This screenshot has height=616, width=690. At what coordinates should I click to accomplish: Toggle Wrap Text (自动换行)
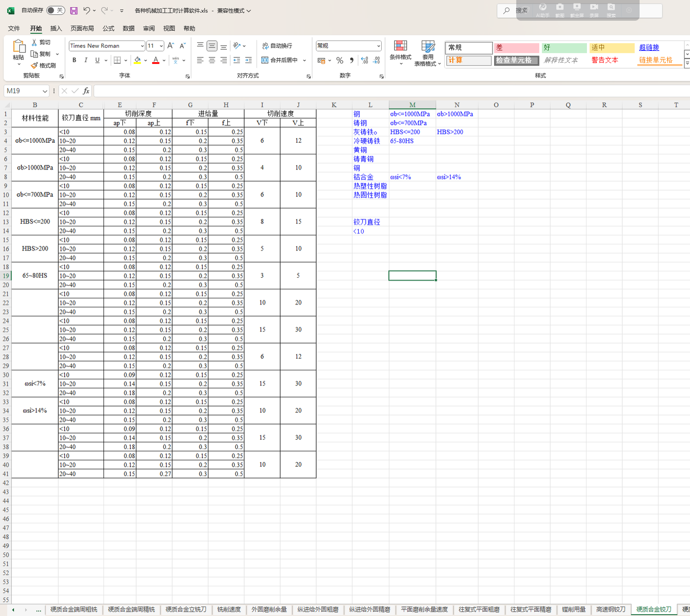coord(277,46)
